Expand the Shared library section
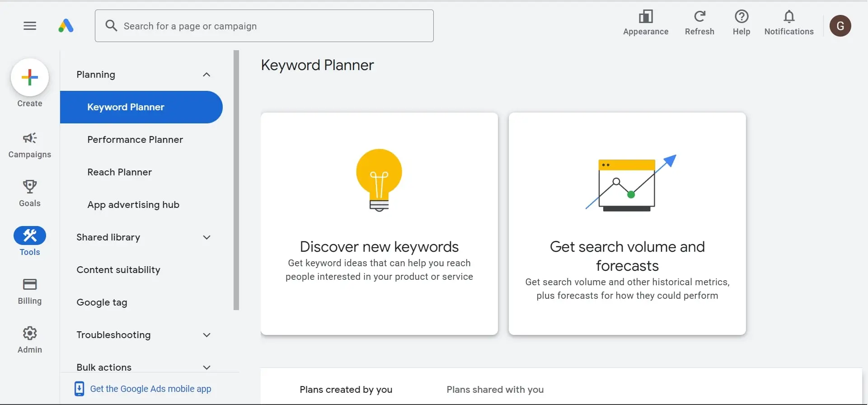868x405 pixels. click(x=206, y=237)
